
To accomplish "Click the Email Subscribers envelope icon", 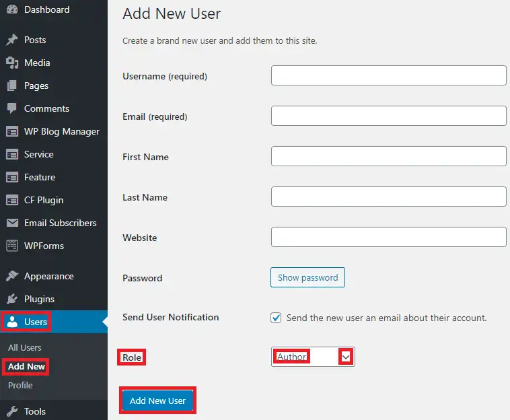I will [x=12, y=223].
